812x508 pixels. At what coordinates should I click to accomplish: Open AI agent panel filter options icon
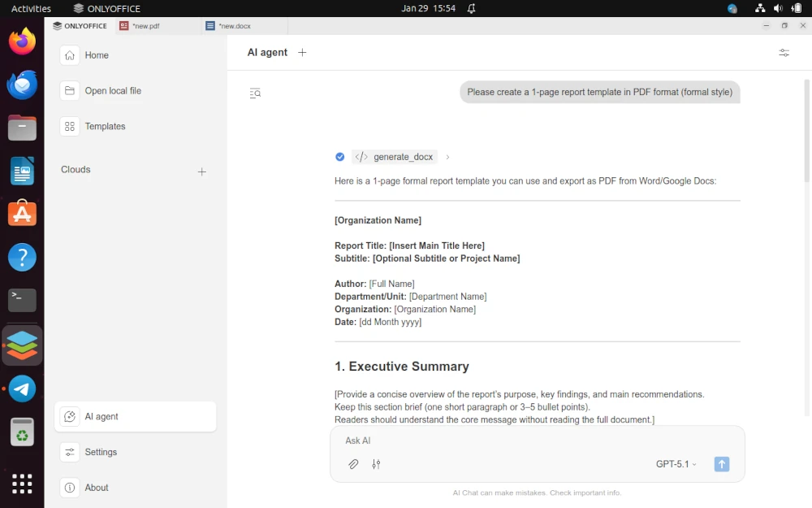(x=784, y=52)
